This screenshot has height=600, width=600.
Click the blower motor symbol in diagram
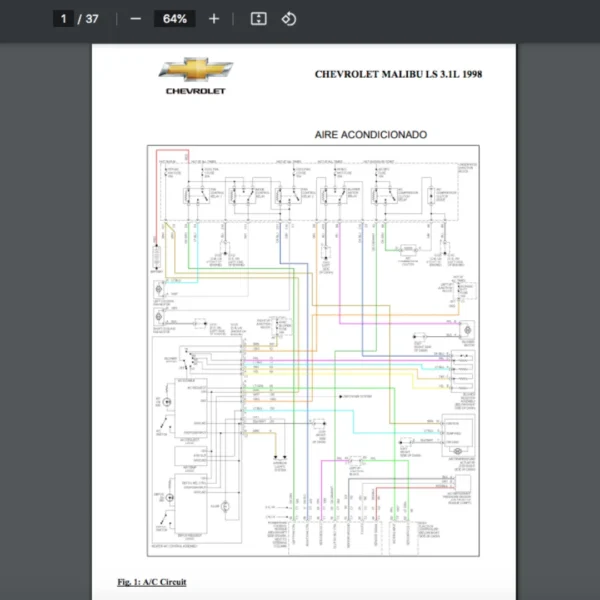(x=467, y=330)
